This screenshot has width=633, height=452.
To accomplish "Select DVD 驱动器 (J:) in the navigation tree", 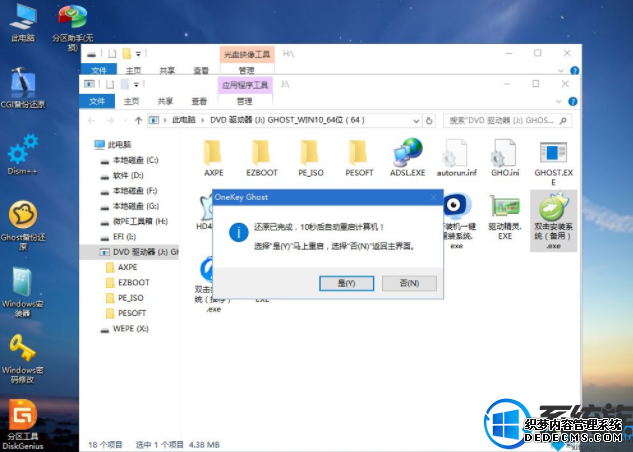I will pos(130,252).
